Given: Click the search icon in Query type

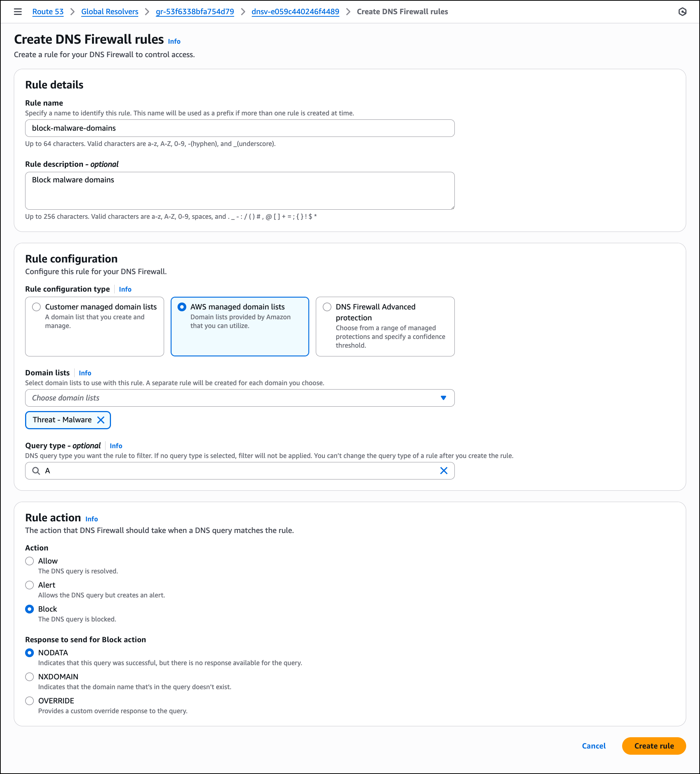Looking at the screenshot, I should coord(36,470).
